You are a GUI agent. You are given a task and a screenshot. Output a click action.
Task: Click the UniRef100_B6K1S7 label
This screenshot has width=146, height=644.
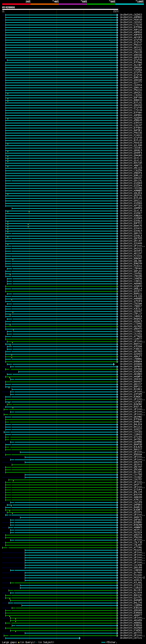pyautogui.click(x=131, y=450)
